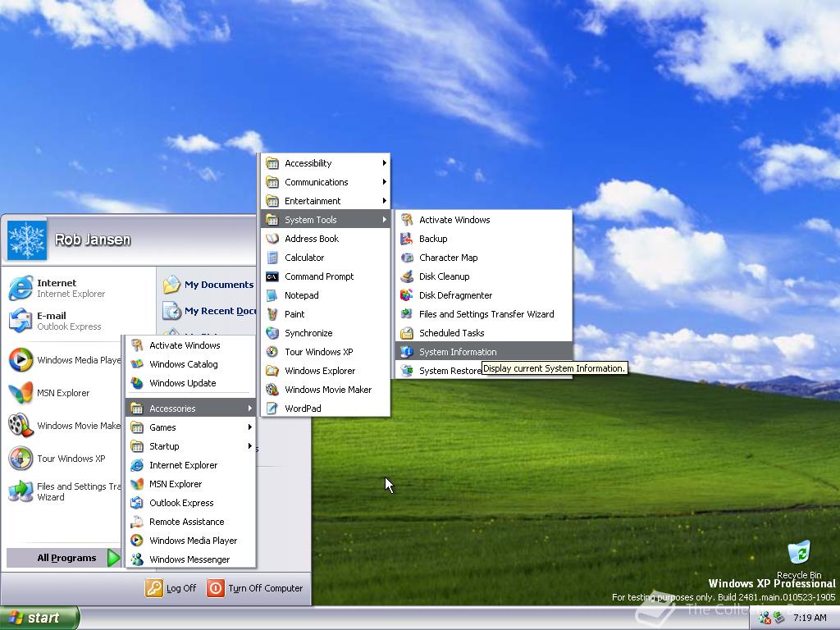Click the Character Map icon

pos(407,258)
